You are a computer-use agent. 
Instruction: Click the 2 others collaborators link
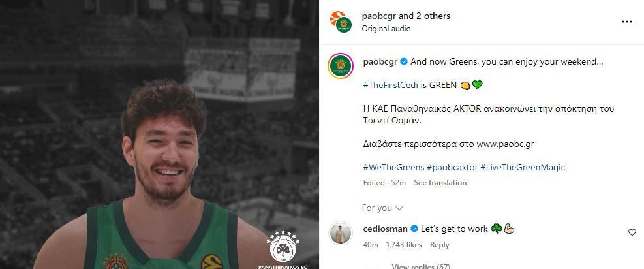click(433, 16)
